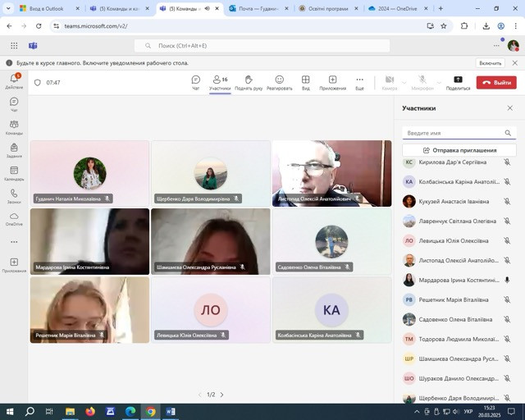Go to next page of video gallery
The image size is (525, 420).
(x=222, y=395)
